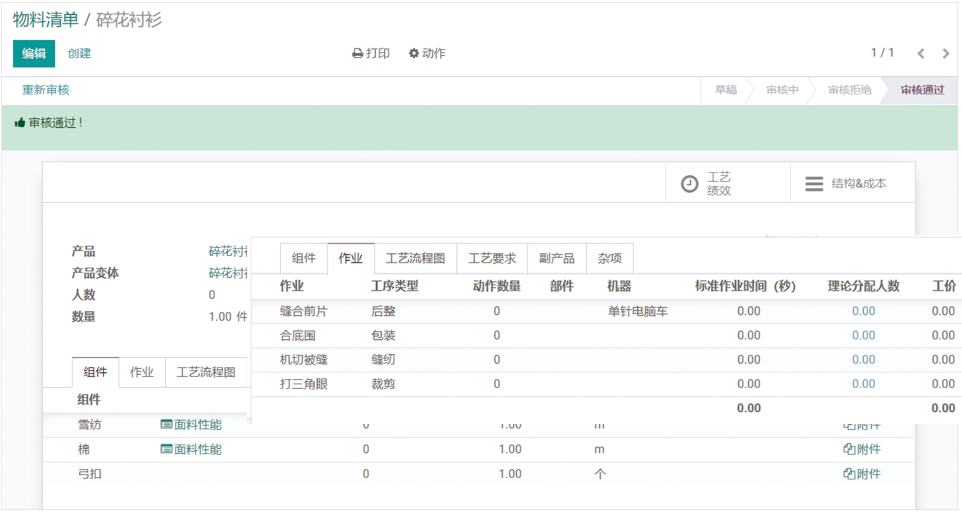Screen dimensions: 962x513
Task: Click the 编辑 button
Action: (x=34, y=53)
